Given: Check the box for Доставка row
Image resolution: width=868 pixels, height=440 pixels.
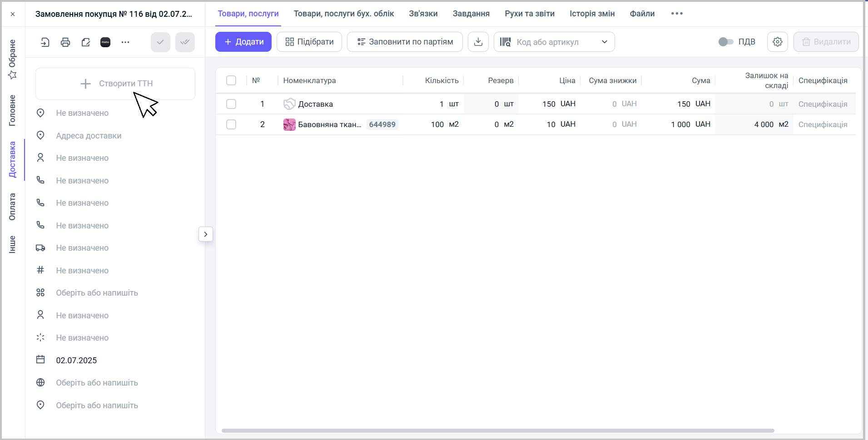Looking at the screenshot, I should click(231, 104).
